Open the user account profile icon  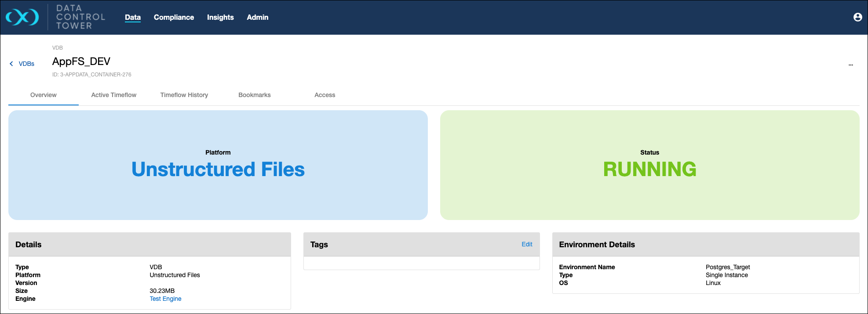point(857,17)
